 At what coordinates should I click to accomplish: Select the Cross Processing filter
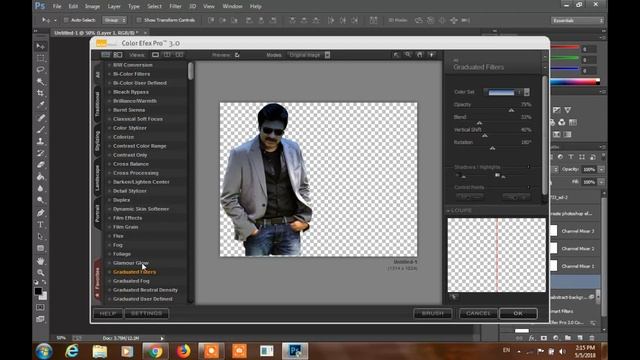136,173
